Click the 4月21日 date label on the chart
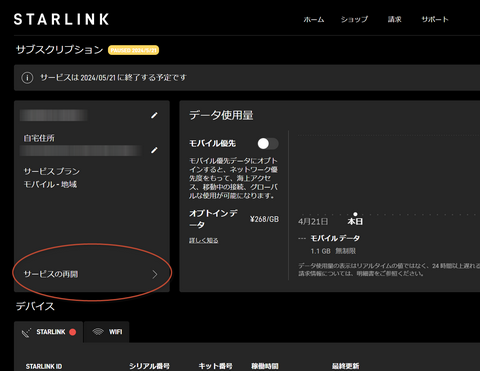The height and width of the screenshot is (371, 480). [313, 222]
